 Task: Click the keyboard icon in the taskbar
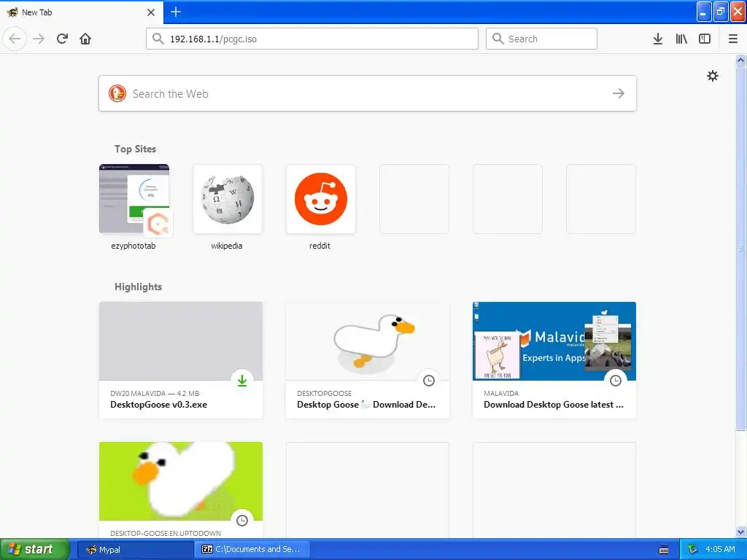click(664, 550)
